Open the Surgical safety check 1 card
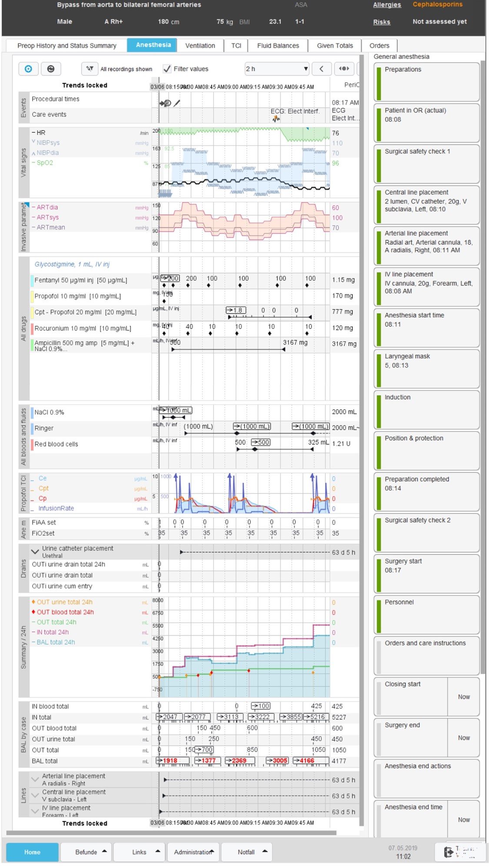The image size is (489, 868). pos(426,164)
